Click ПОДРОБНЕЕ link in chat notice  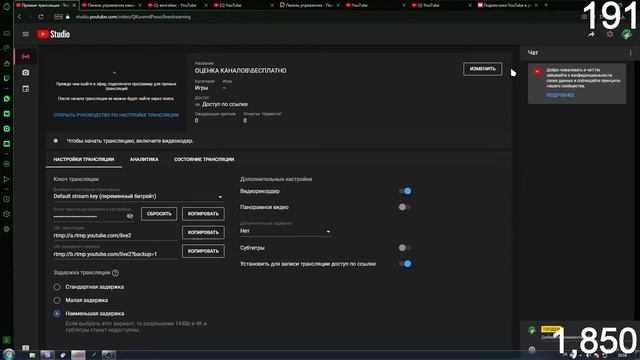click(x=560, y=95)
